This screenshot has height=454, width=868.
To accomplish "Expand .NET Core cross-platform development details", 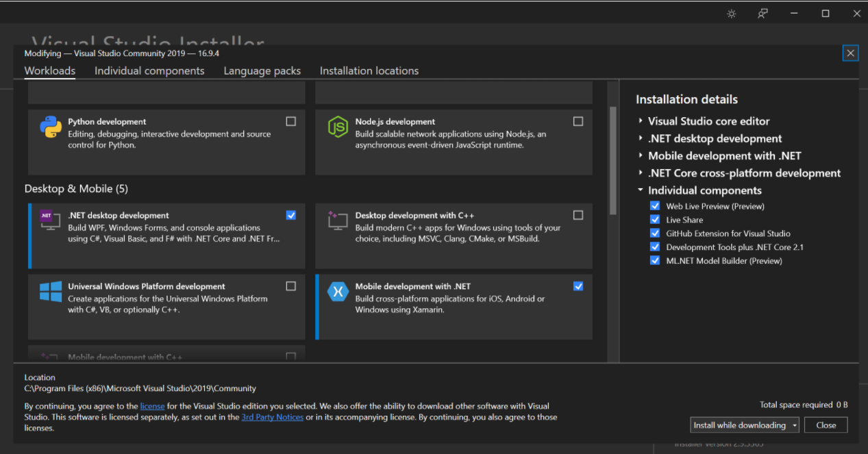I will [x=641, y=173].
